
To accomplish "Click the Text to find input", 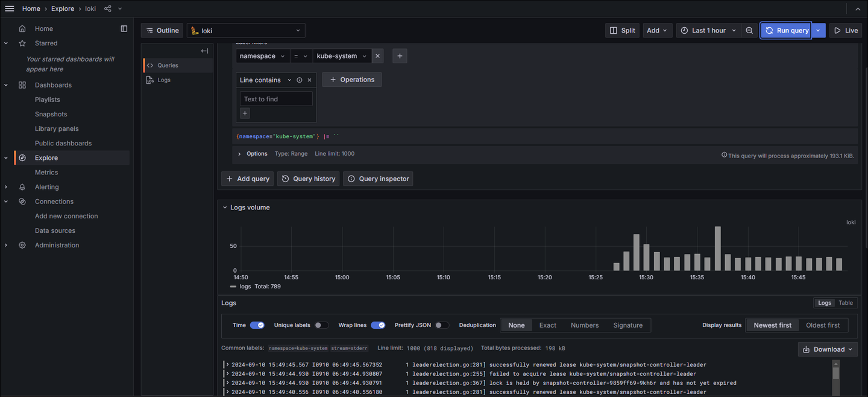I will pyautogui.click(x=276, y=99).
